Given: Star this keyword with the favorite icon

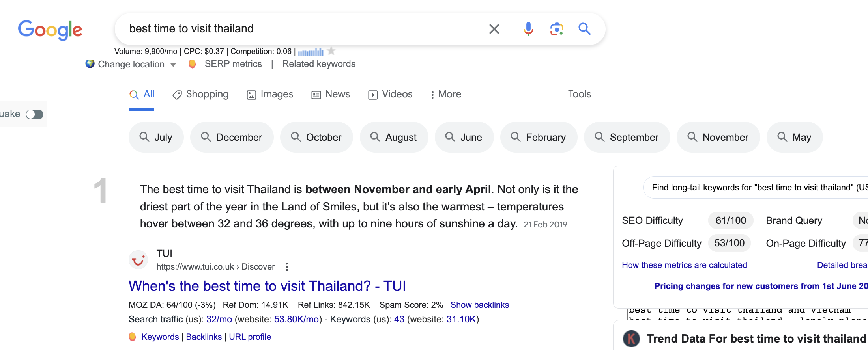Looking at the screenshot, I should [331, 51].
